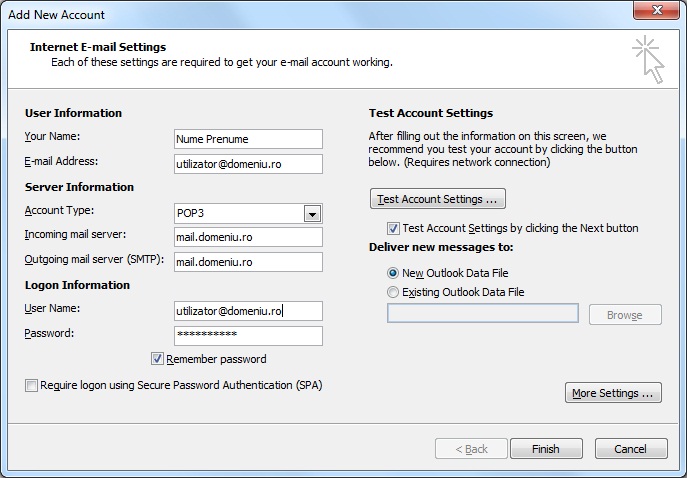This screenshot has height=478, width=687.
Task: Open the Account Type dropdown arrow
Action: click(x=312, y=214)
